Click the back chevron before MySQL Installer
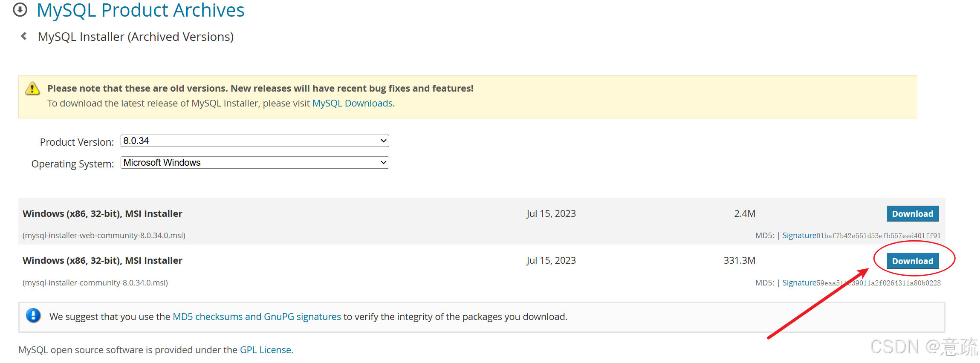 (24, 36)
